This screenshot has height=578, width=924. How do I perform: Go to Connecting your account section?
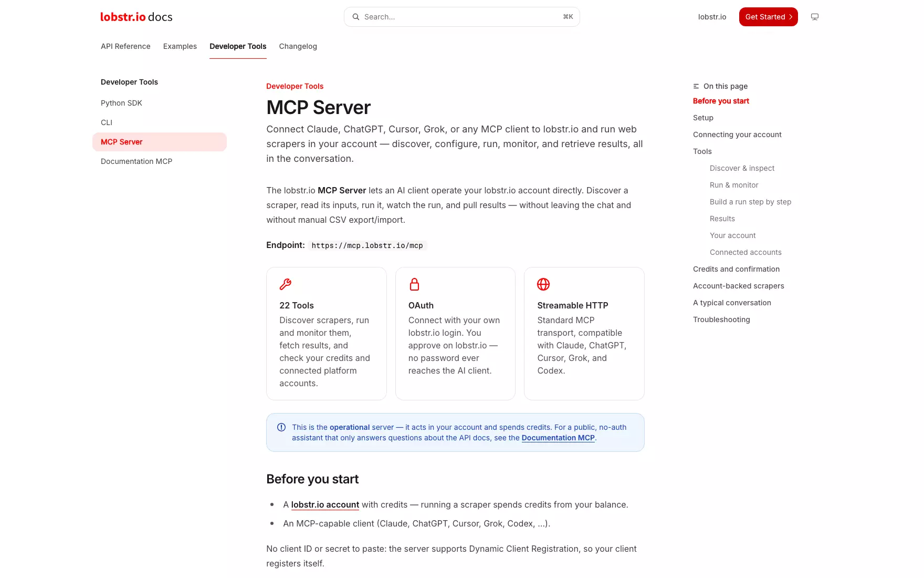pyautogui.click(x=737, y=135)
